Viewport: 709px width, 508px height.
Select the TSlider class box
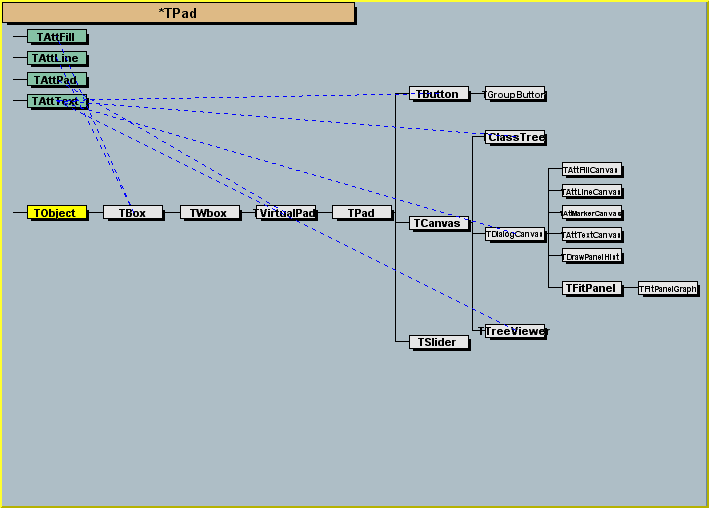[x=439, y=342]
